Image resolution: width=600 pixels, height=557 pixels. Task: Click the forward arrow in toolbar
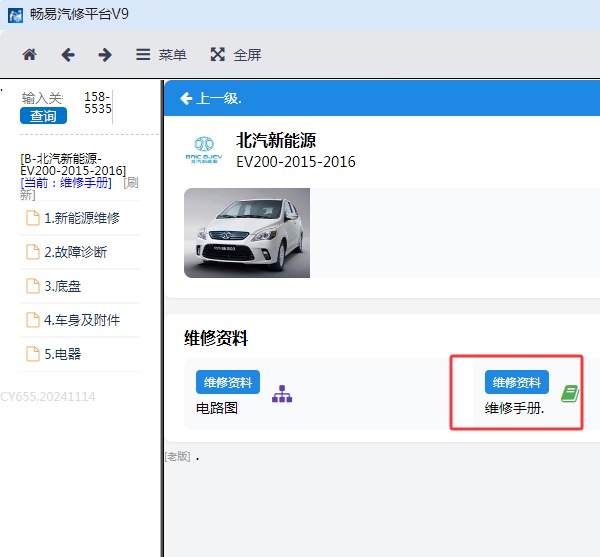(105, 55)
